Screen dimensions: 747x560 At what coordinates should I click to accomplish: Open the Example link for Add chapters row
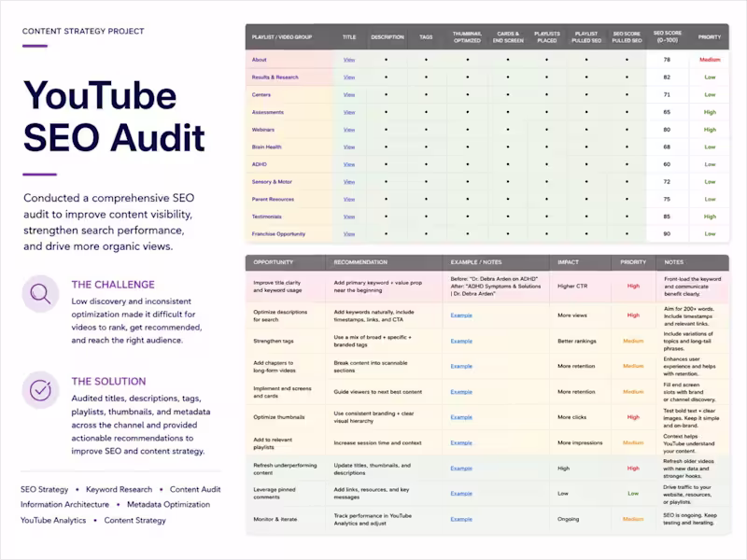point(461,366)
